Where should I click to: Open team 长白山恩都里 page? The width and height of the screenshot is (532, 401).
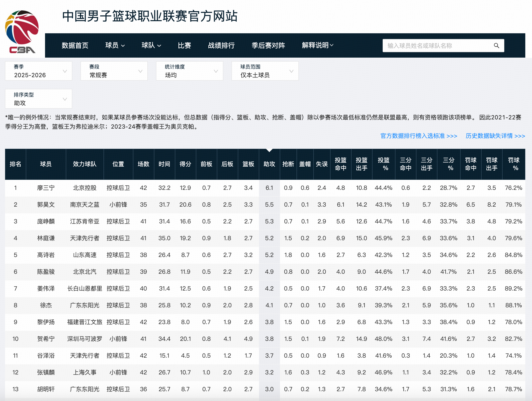click(85, 289)
